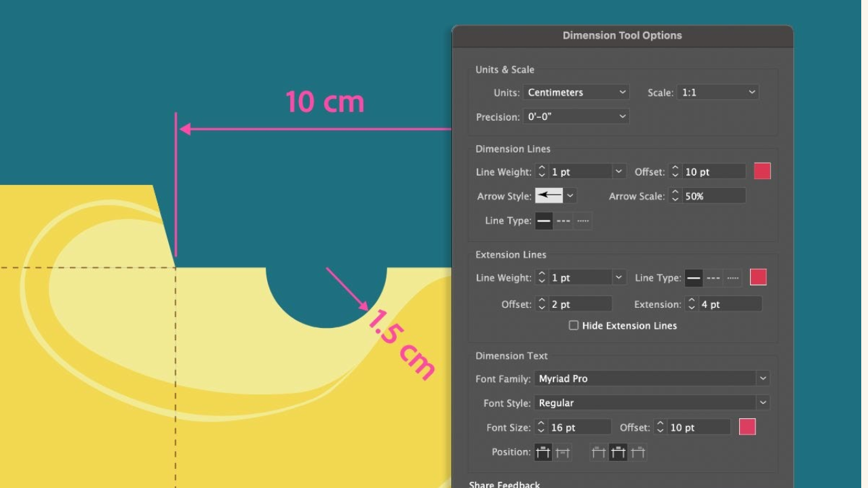Pick the dashed Line Type for Extension Lines
This screenshot has height=488, width=868.
tap(712, 277)
